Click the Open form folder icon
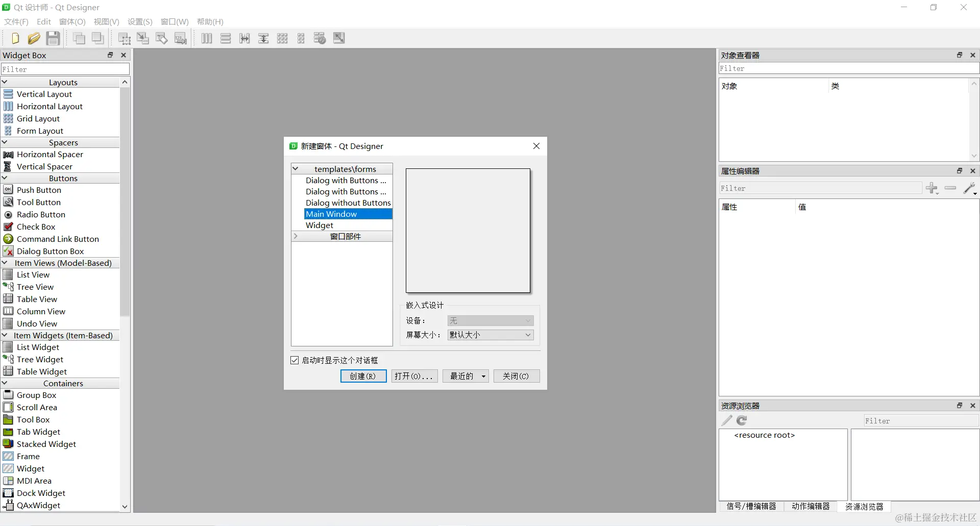Viewport: 980px width, 526px height. (34, 38)
